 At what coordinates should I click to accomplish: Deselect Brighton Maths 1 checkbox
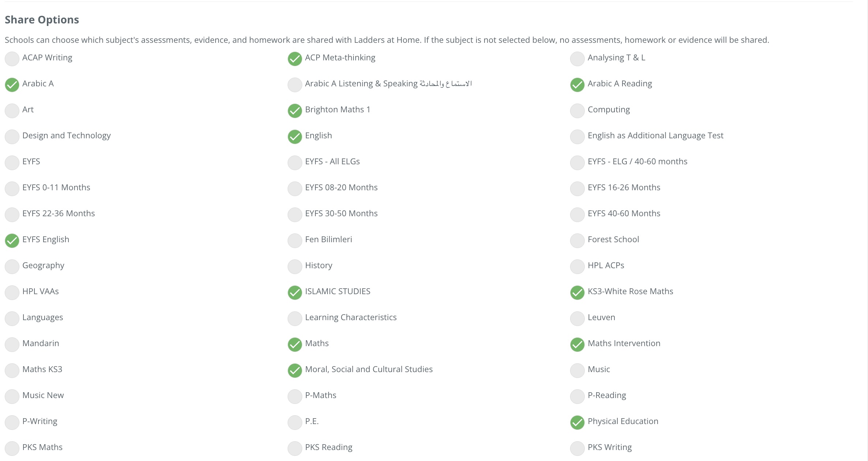pos(295,111)
